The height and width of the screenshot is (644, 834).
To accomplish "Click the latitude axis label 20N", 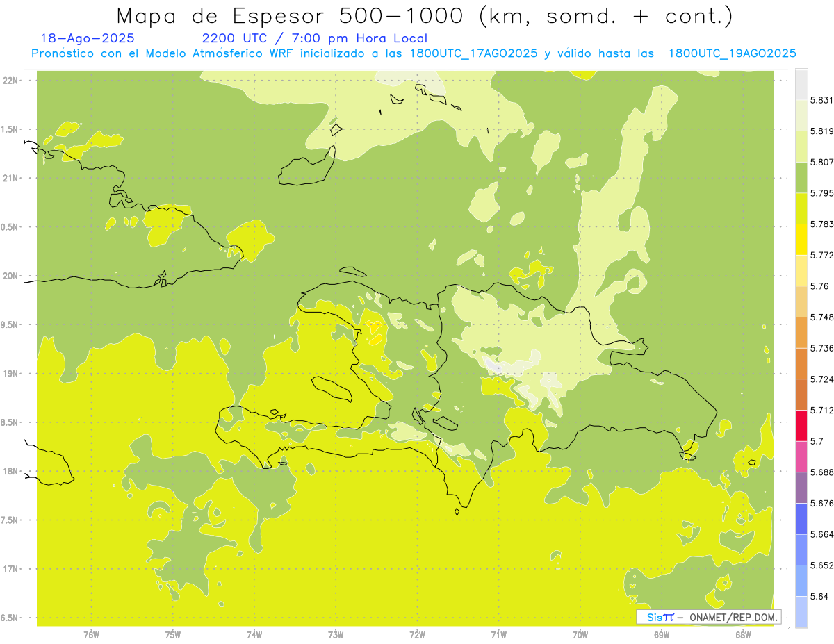I will (12, 276).
